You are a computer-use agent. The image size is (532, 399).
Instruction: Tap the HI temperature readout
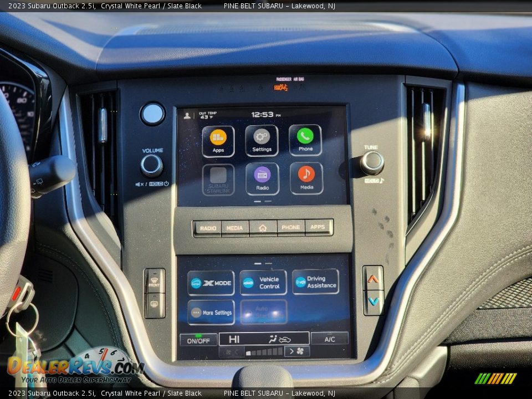point(234,339)
